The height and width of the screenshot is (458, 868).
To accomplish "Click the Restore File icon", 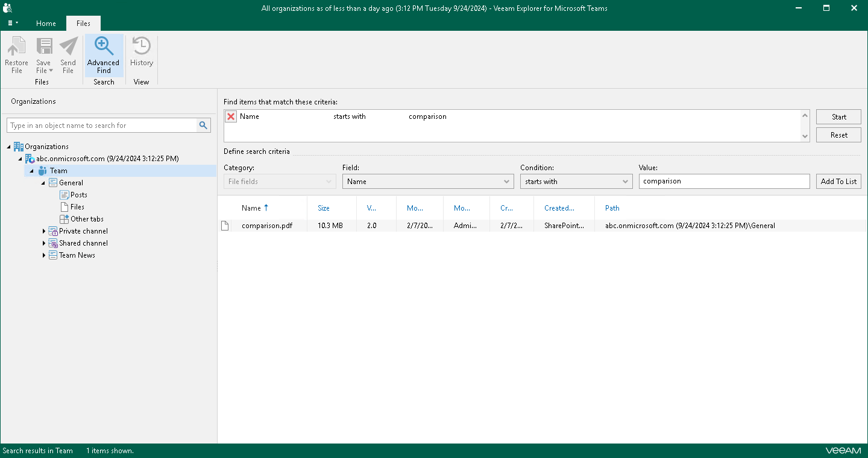I will (x=16, y=47).
